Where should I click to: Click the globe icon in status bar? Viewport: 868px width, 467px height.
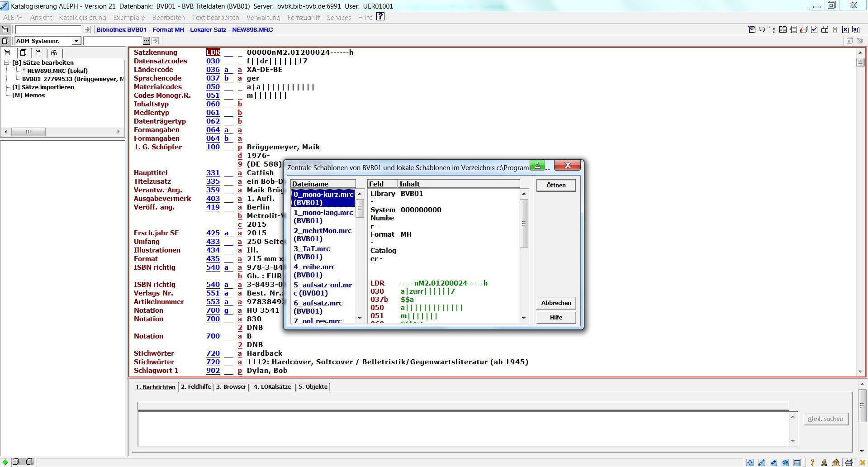785,462
